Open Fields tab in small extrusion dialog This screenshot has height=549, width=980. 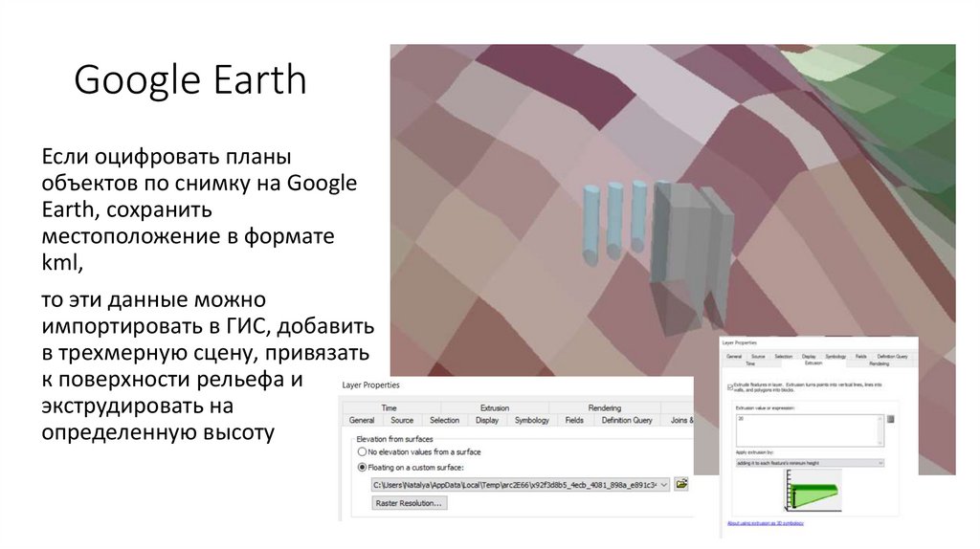[x=860, y=357]
